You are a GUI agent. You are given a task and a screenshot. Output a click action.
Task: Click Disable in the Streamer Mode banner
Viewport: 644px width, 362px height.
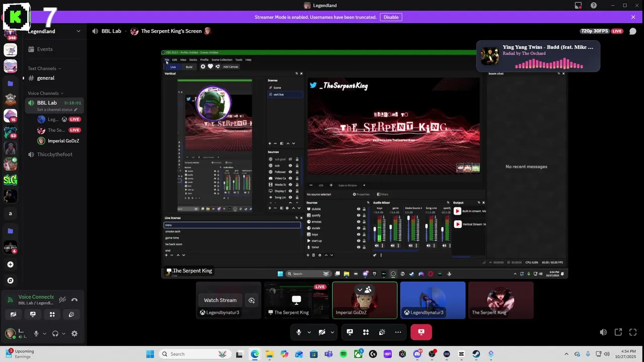[x=391, y=17]
